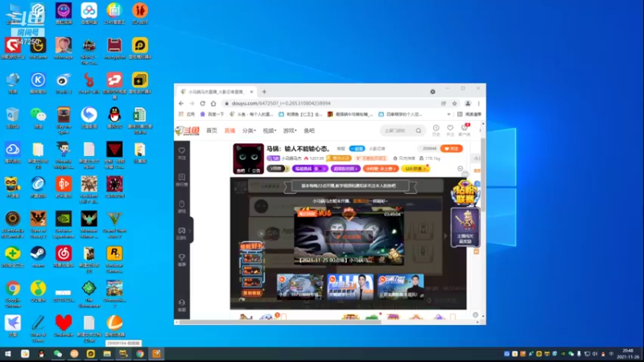Expand the 分类 category dropdown

coord(249,131)
